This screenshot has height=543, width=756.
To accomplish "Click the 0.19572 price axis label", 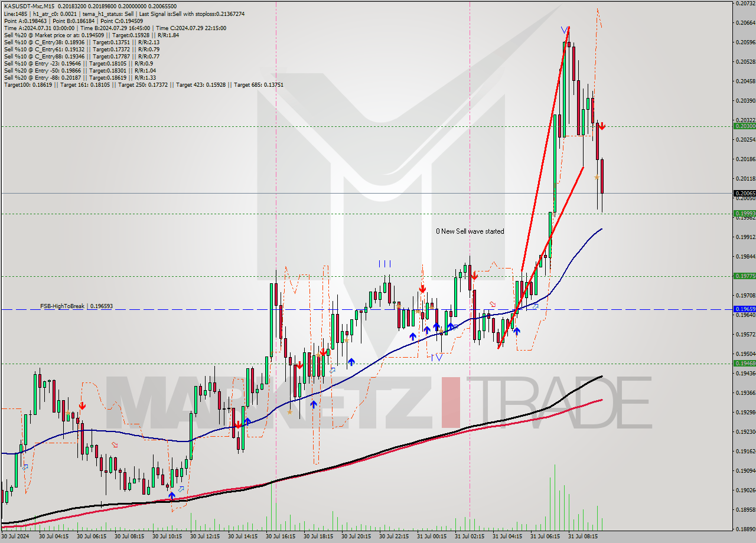I will (745, 335).
